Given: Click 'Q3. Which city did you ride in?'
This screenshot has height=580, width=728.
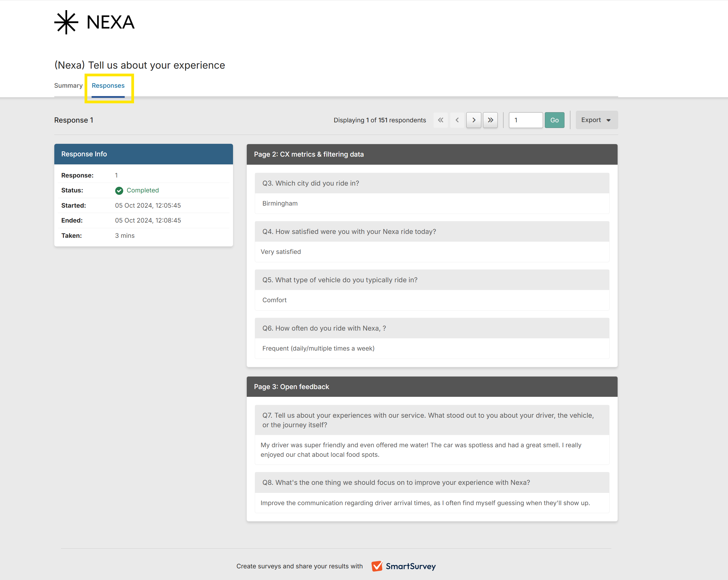Looking at the screenshot, I should point(311,183).
